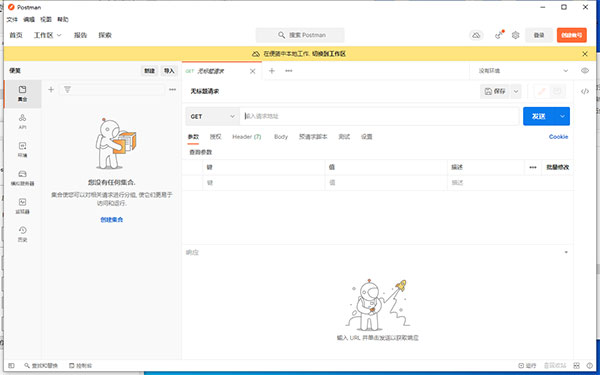Open the code snippet </> panel

click(585, 91)
